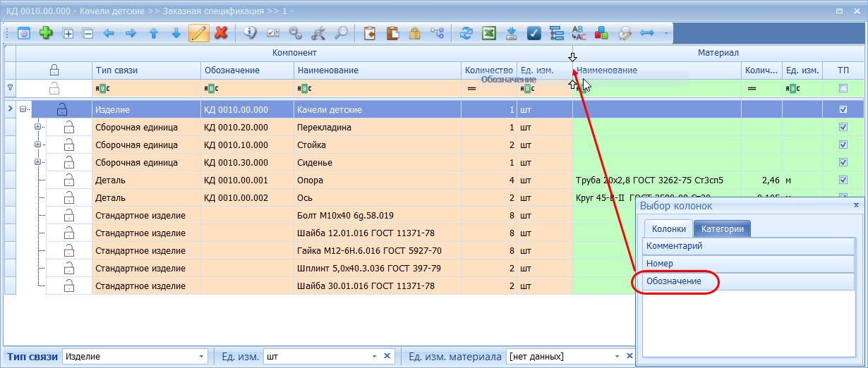
Task: Click the first toolbar window settings icon
Action: click(23, 32)
